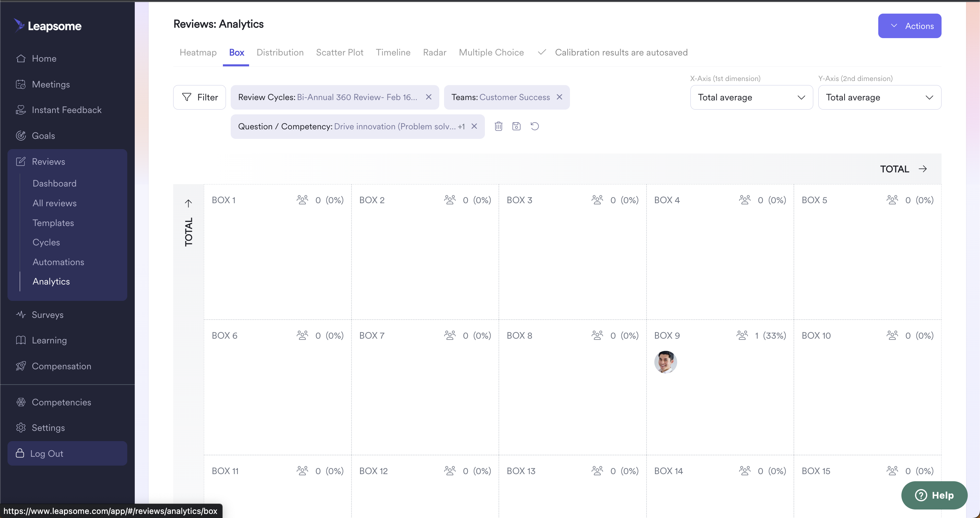The width and height of the screenshot is (980, 518).
Task: Click the people icon in BOX 5
Action: click(x=893, y=199)
